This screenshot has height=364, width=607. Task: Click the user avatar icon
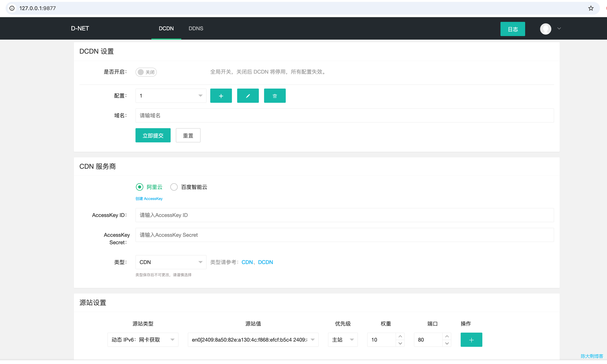[546, 29]
